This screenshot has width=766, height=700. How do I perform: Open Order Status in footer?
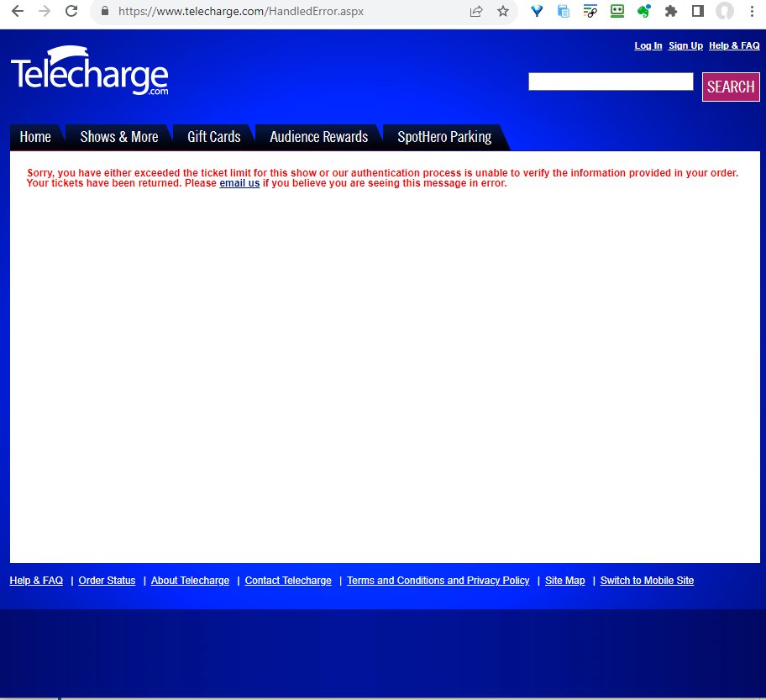(x=107, y=581)
